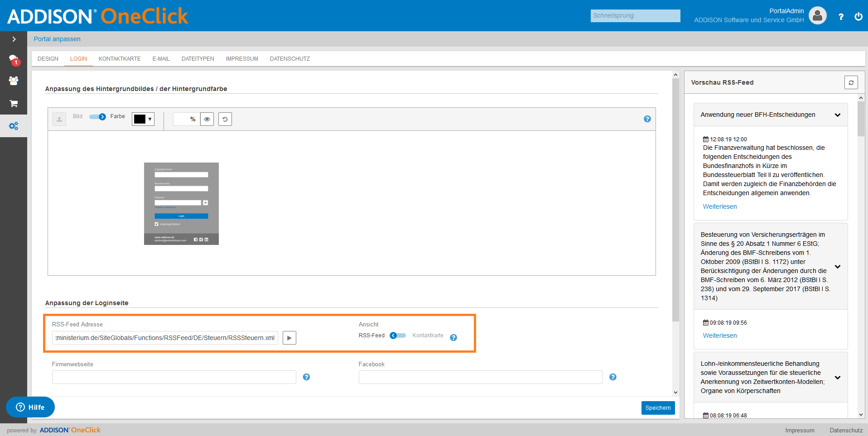Switch to the DESIGN tab
Viewport: 868px width, 436px height.
[48, 59]
